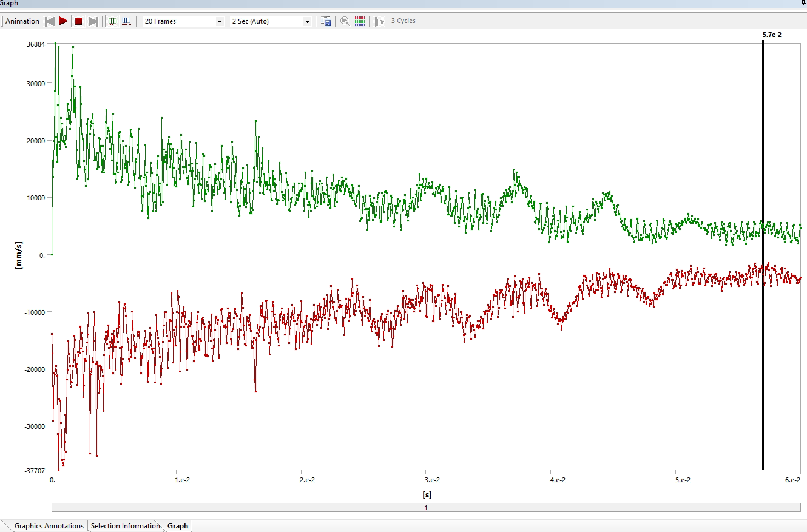The width and height of the screenshot is (807, 532).
Task: Click the [s] time axis label
Action: [427, 494]
